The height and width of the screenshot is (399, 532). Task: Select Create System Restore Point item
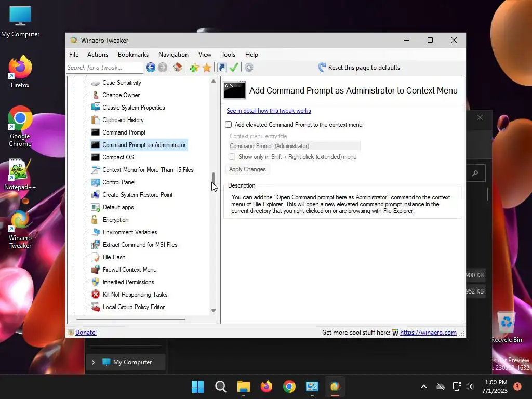pyautogui.click(x=137, y=195)
